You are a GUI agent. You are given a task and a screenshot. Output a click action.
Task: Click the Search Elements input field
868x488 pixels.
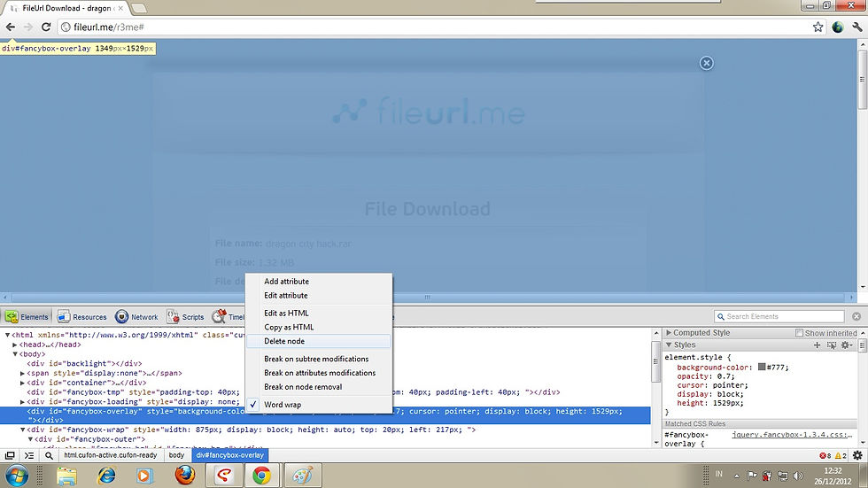(x=779, y=316)
